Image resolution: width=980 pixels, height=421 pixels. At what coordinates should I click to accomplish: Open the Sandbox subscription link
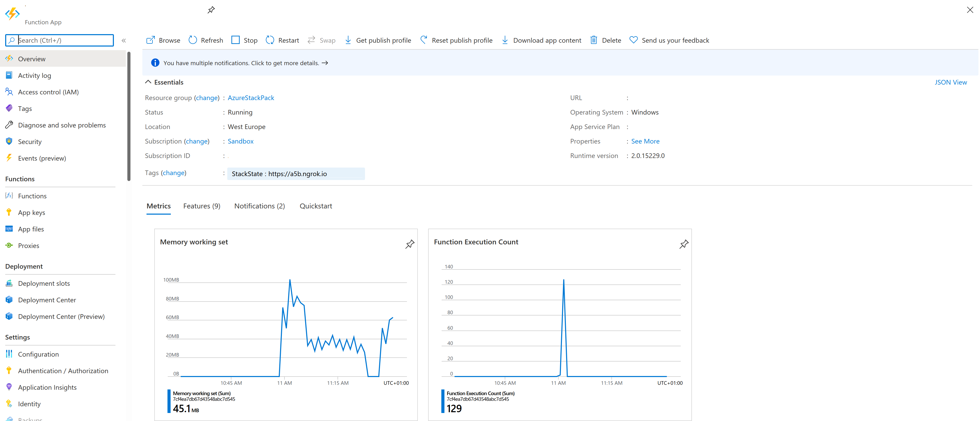240,141
